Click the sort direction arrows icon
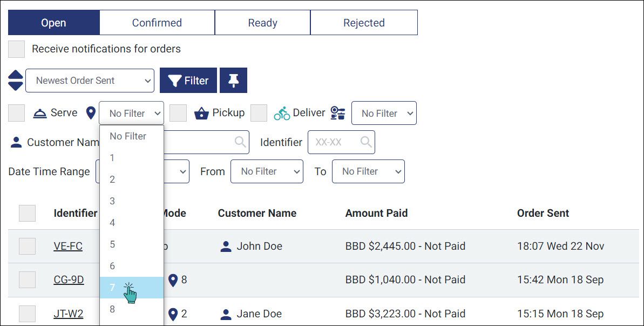Image resolution: width=644 pixels, height=326 pixels. pyautogui.click(x=16, y=81)
